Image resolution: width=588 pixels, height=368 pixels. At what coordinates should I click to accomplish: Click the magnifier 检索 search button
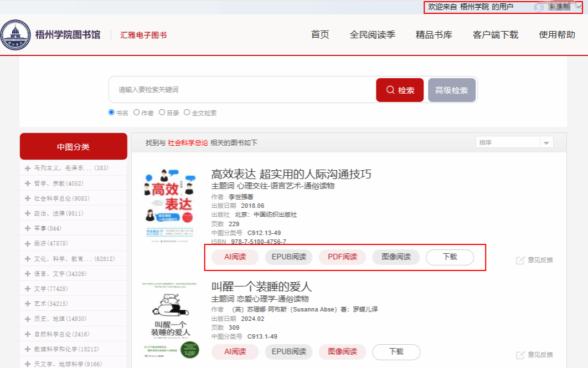(400, 90)
